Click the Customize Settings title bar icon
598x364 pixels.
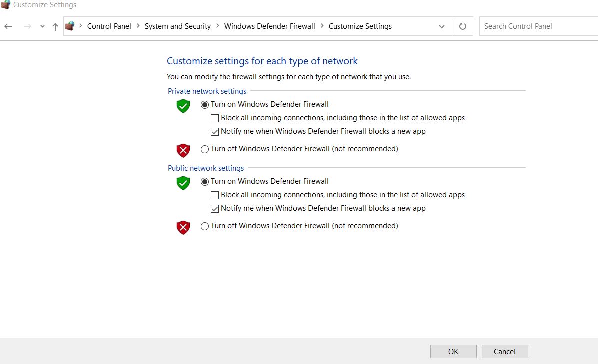coord(5,4)
